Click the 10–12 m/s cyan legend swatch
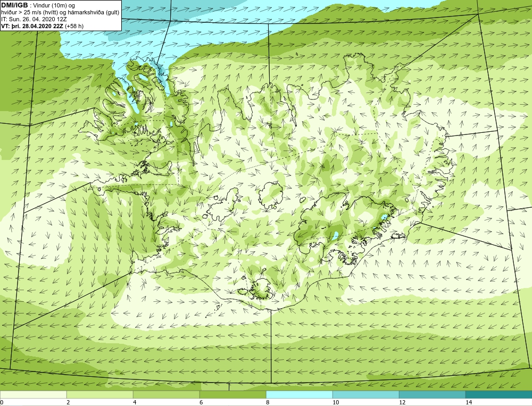This screenshot has width=532, height=406. [366, 394]
